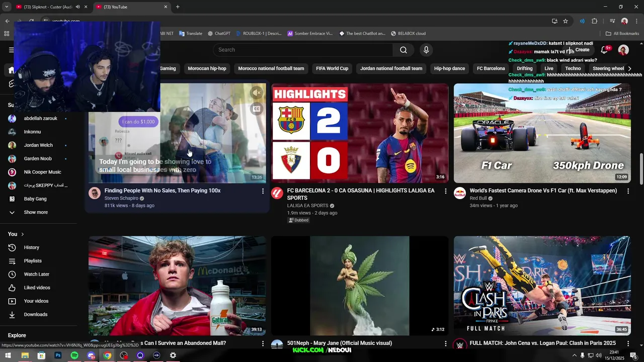Toggle closed captions on the preview
This screenshot has width=644, height=362.
257,109
